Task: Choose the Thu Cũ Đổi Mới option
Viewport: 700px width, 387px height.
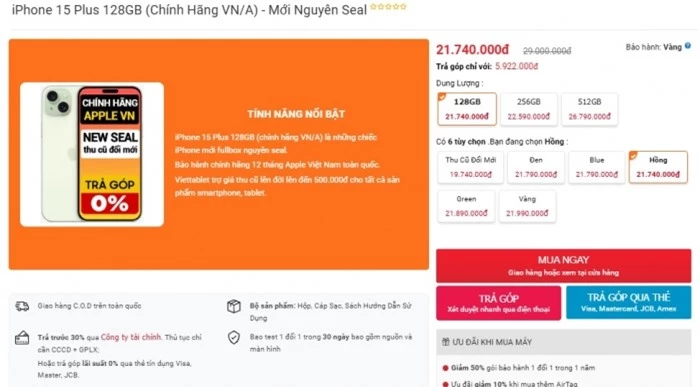Action: tap(471, 167)
